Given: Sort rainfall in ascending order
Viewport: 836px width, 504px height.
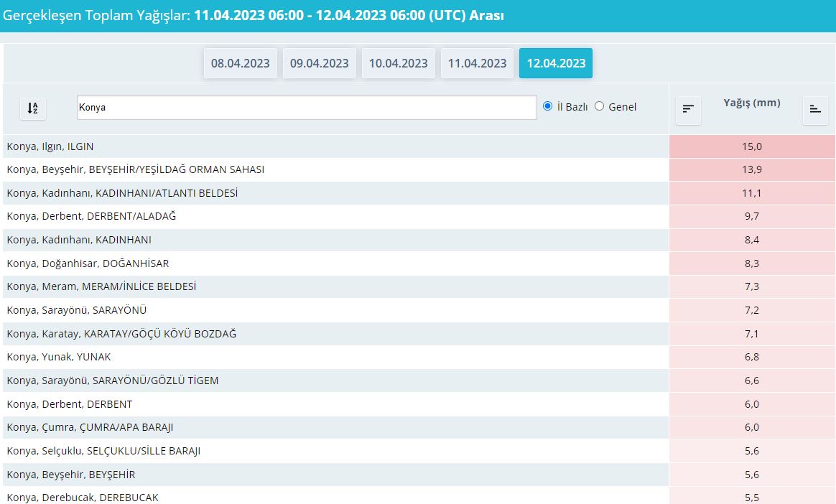Looking at the screenshot, I should [814, 109].
